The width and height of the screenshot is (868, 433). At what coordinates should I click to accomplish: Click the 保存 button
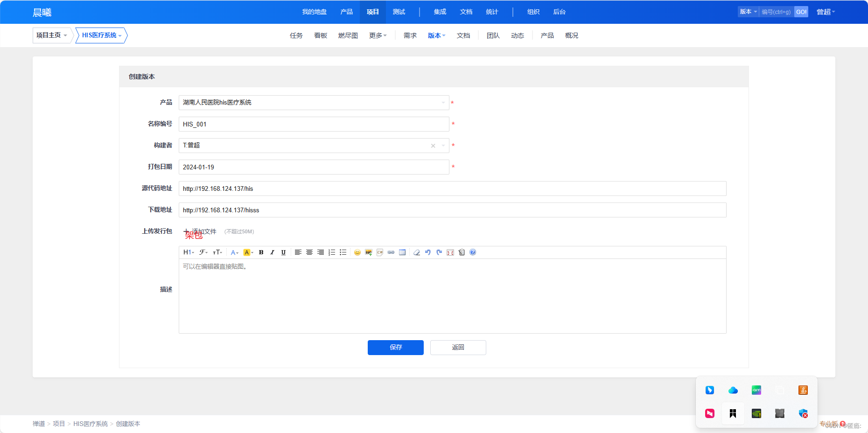396,348
